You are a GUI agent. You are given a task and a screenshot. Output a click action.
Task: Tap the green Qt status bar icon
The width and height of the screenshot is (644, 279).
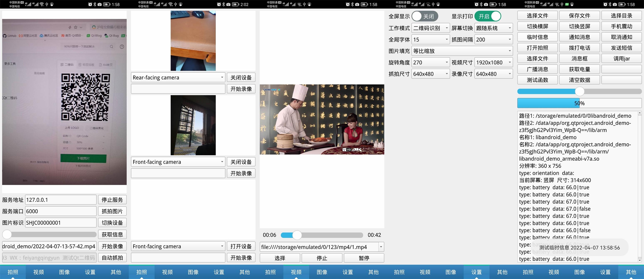(x=567, y=4)
